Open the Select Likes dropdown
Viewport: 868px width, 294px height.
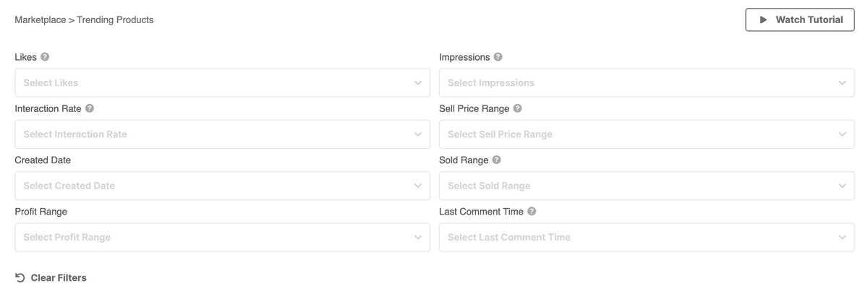(x=221, y=83)
